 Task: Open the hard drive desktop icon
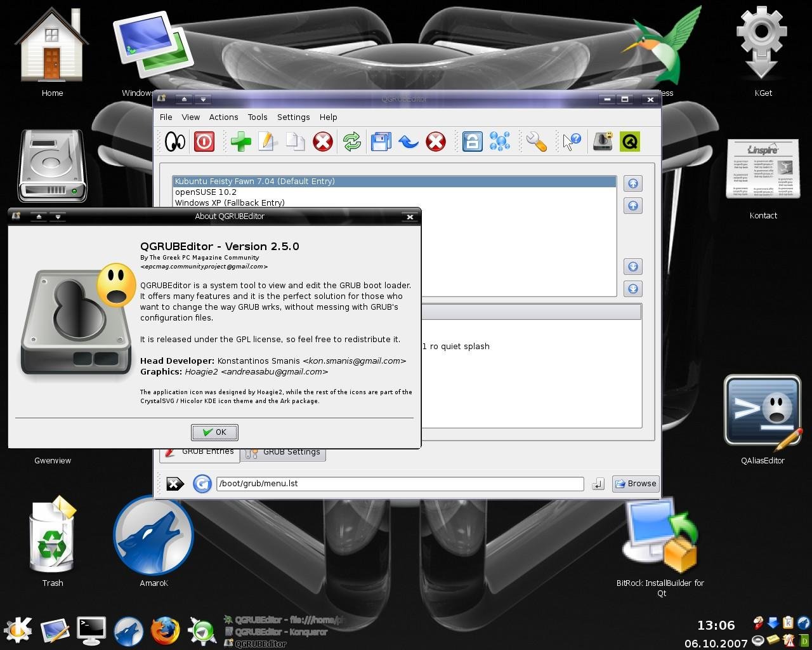coord(52,166)
